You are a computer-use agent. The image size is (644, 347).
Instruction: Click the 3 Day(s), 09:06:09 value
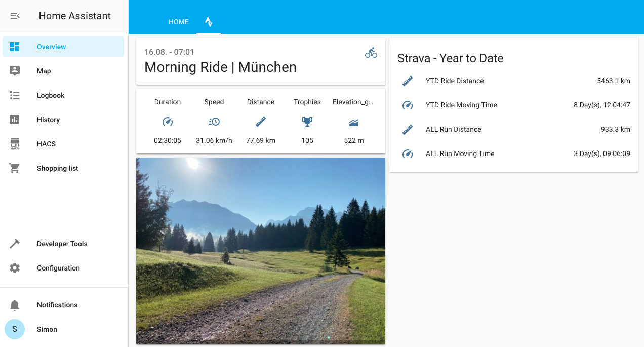602,153
